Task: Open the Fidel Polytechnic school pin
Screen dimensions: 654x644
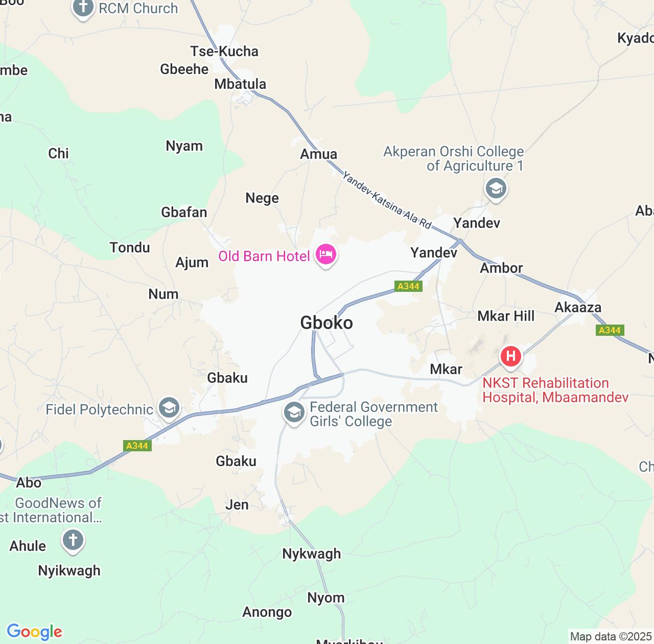Action: [x=169, y=408]
